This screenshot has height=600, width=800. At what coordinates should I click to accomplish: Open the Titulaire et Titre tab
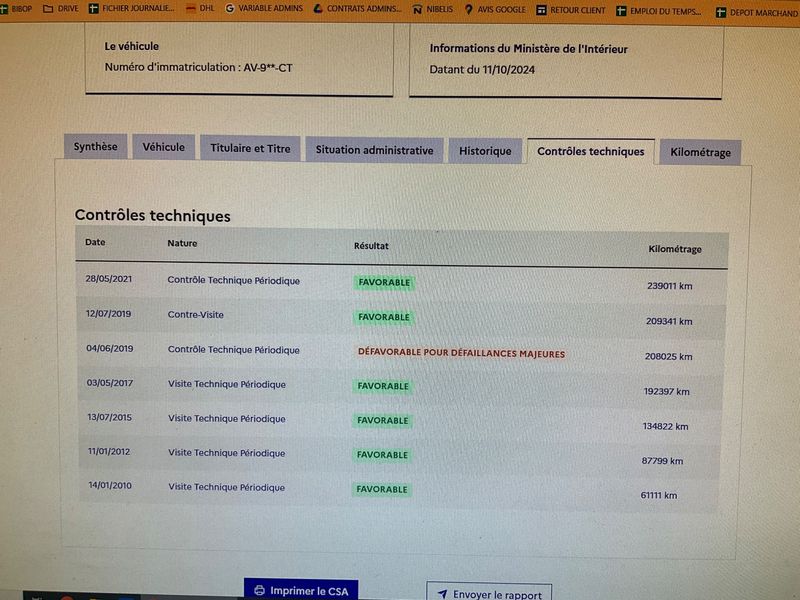pyautogui.click(x=250, y=148)
